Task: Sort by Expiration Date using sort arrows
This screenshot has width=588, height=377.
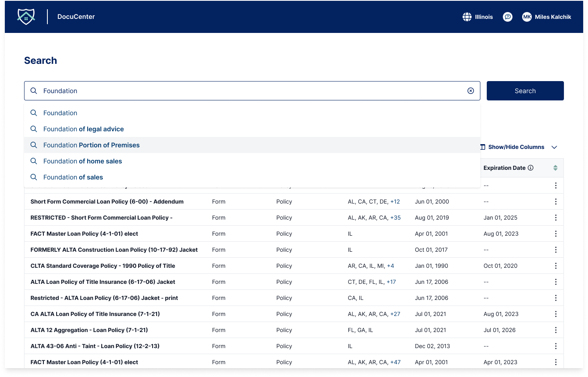Action: coord(555,168)
